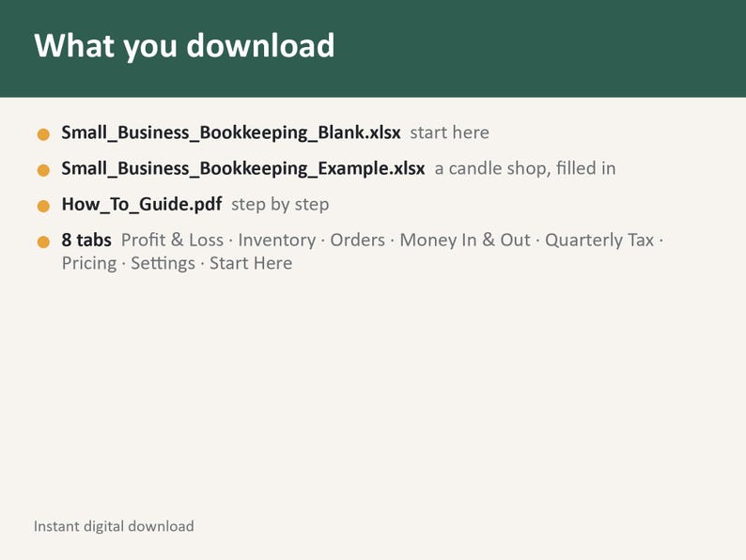Click the 'Settings' tab name in list
Image resolution: width=746 pixels, height=560 pixels.
click(x=163, y=264)
